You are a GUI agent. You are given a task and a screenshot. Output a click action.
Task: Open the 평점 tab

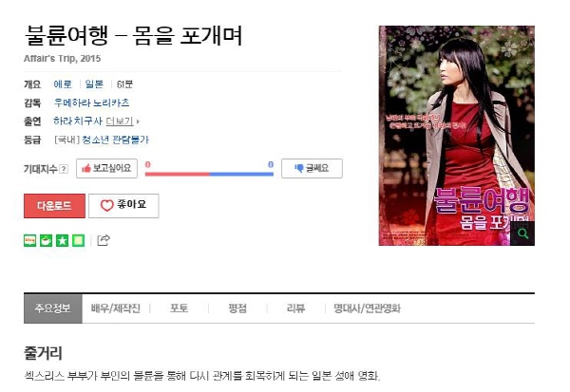click(x=237, y=308)
